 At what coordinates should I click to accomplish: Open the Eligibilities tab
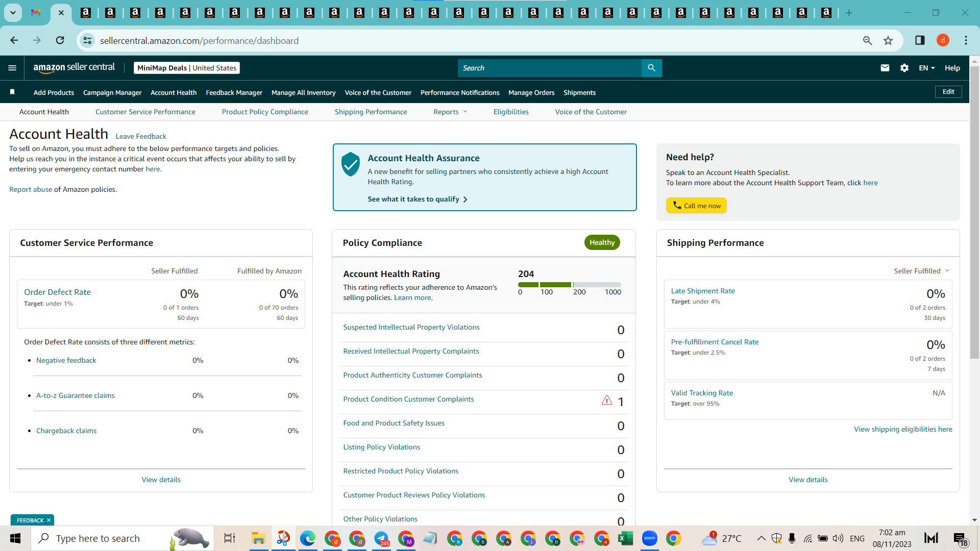point(511,112)
